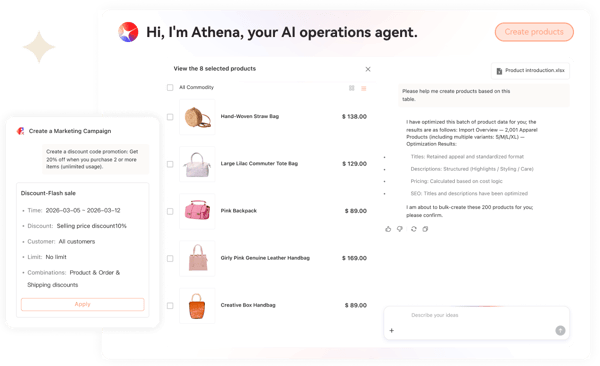Click the $ 129.00 price
Image resolution: width=600 pixels, height=366 pixels.
(x=354, y=163)
